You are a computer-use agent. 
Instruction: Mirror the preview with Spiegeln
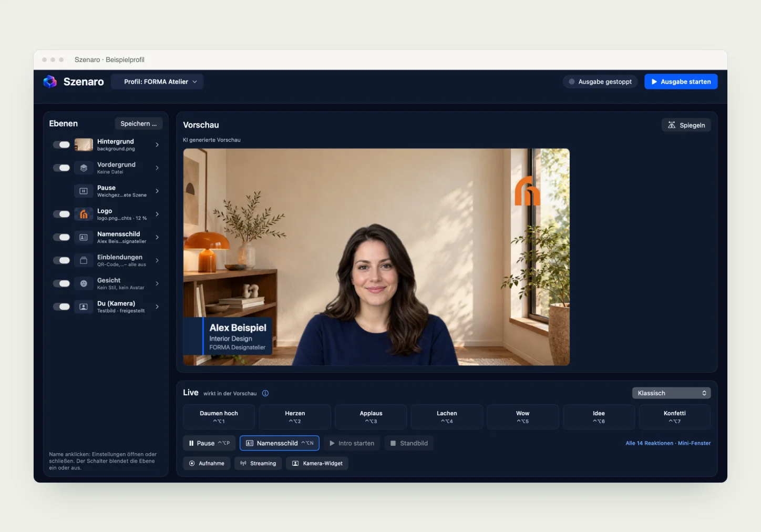click(x=686, y=125)
